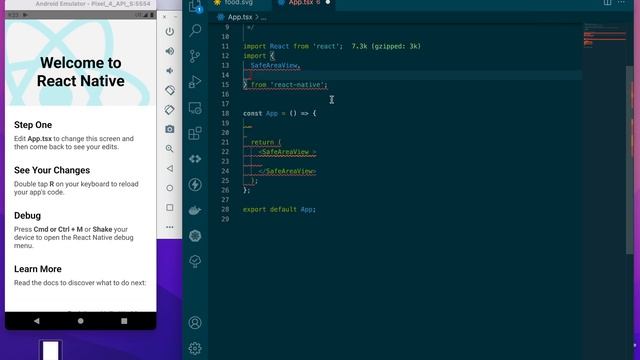Open the double-arrow extension icon in activity bar
Screen dimensions: 640x360
click(x=195, y=159)
